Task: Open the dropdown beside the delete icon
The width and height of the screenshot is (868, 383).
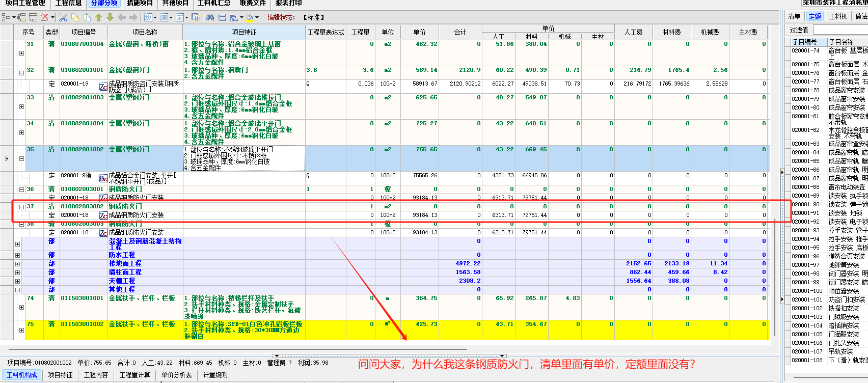Action: [x=52, y=17]
